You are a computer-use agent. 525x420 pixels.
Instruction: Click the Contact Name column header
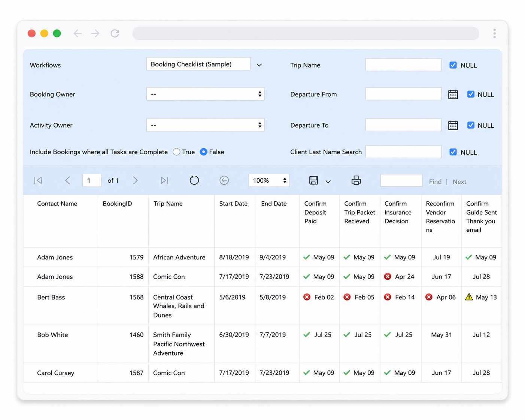pos(57,204)
